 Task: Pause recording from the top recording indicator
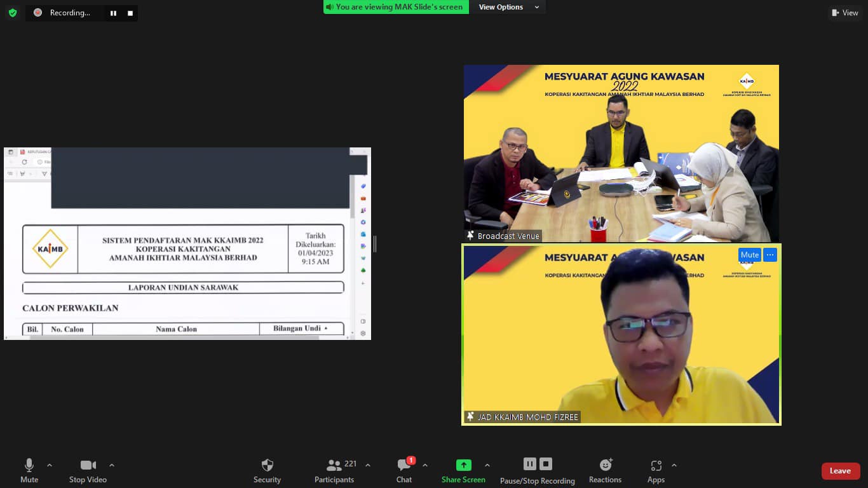click(113, 13)
